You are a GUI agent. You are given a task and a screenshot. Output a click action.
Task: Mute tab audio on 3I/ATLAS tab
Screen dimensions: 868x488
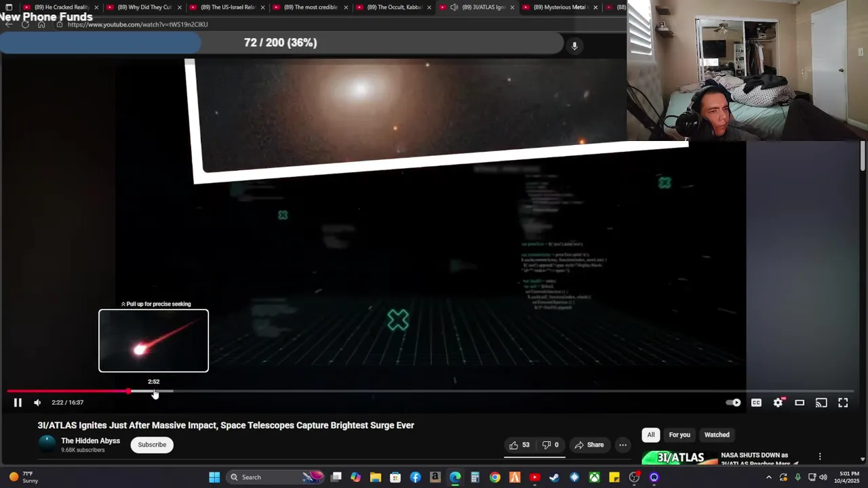454,7
